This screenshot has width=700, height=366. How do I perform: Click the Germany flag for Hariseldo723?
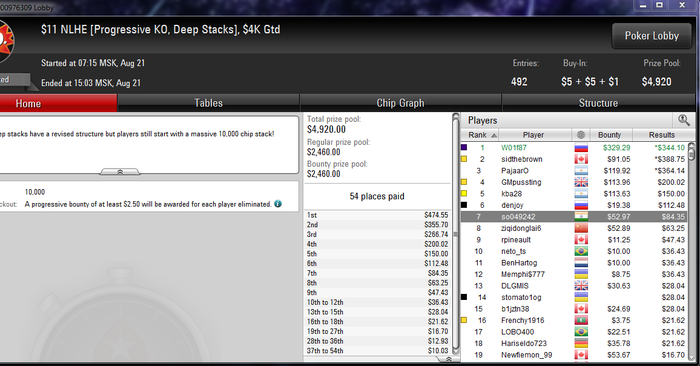point(581,343)
